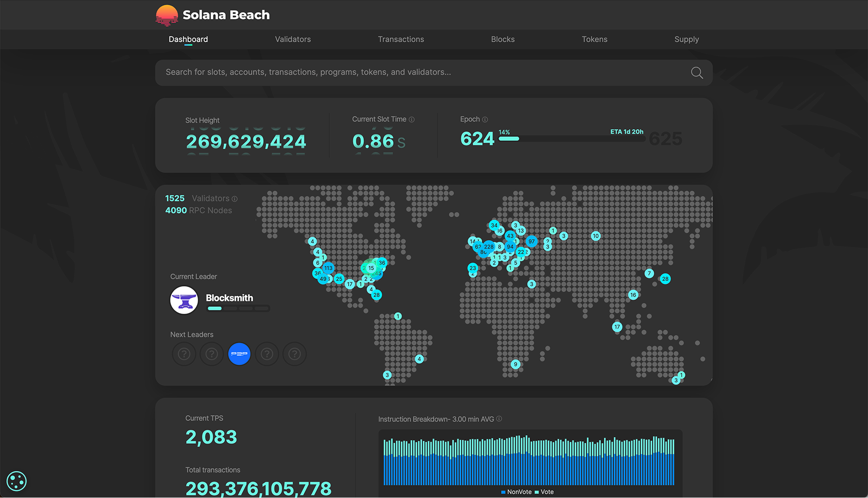Click the NonVote legend swatch
The image size is (868, 498).
pyautogui.click(x=503, y=492)
